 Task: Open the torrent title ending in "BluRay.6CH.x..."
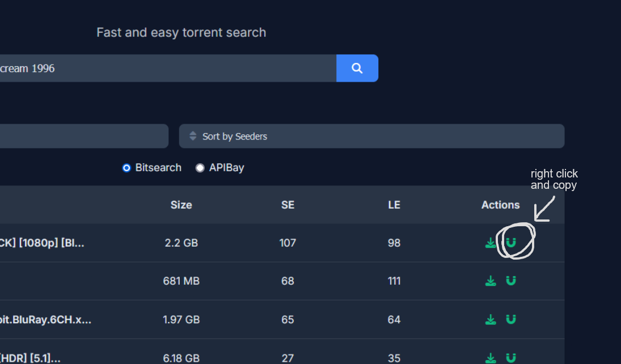point(45,320)
